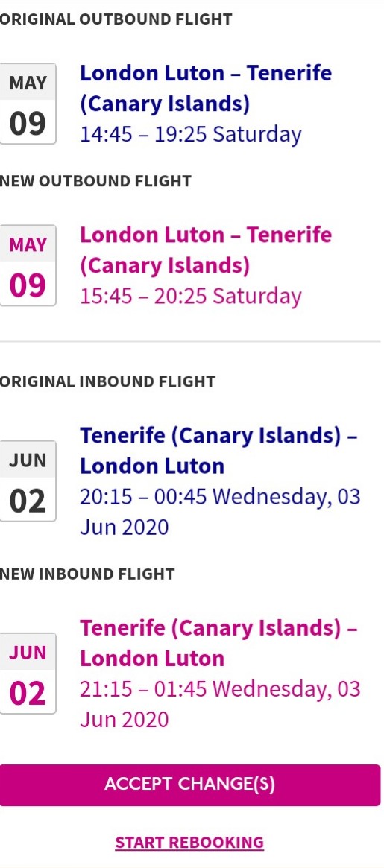Viewport: 384px width, 868px height.
Task: Click the new outbound London Luton – Tenerife route
Action: tap(206, 250)
